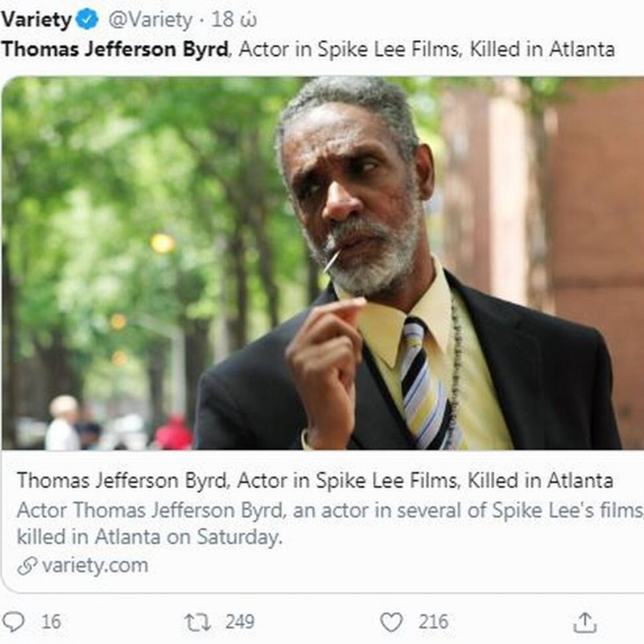Click the @Variety handle
This screenshot has width=644, height=644.
click(x=149, y=20)
